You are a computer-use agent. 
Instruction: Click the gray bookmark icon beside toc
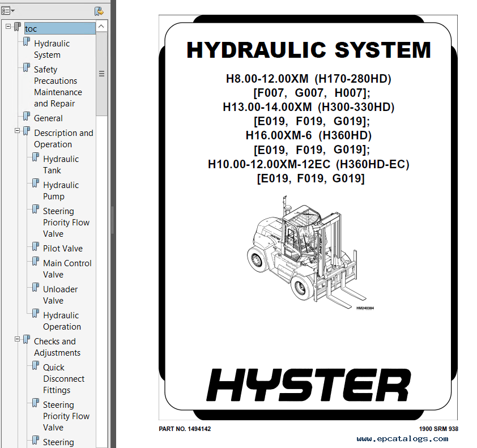[18, 27]
